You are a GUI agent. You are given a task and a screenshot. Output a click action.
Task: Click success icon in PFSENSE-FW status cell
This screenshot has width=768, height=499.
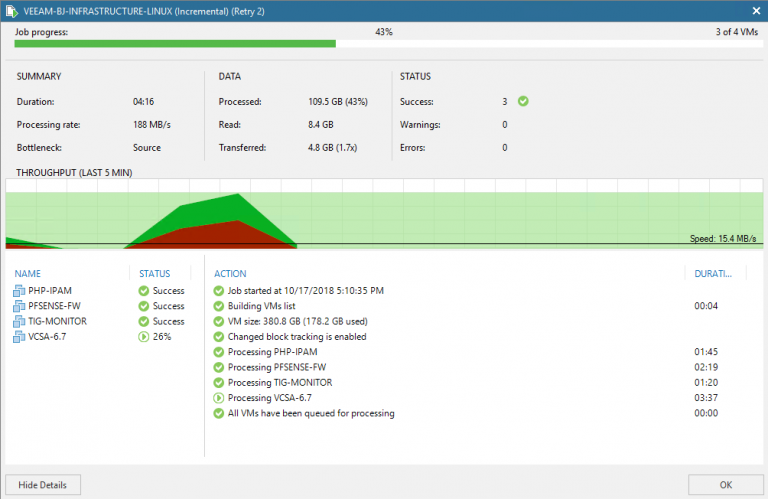(x=144, y=306)
